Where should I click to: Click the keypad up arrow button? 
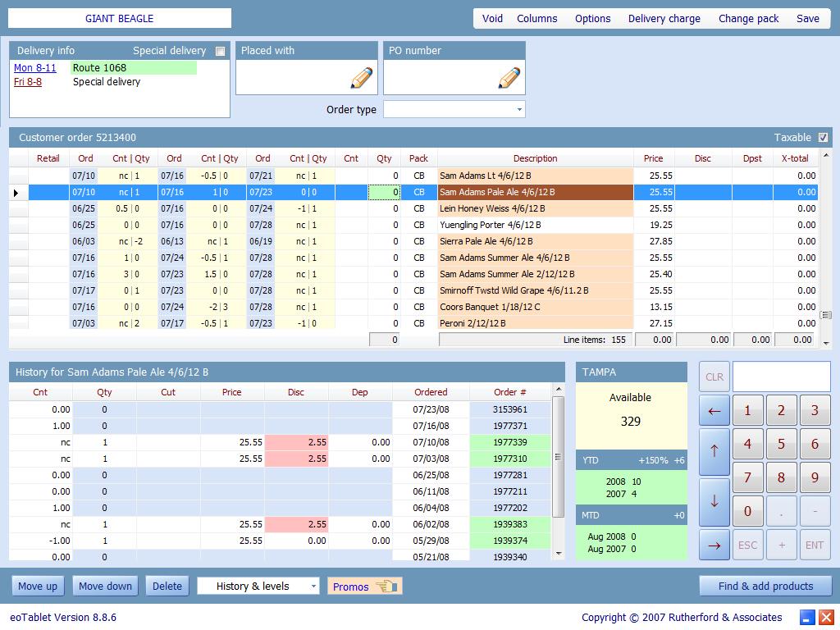coord(714,452)
